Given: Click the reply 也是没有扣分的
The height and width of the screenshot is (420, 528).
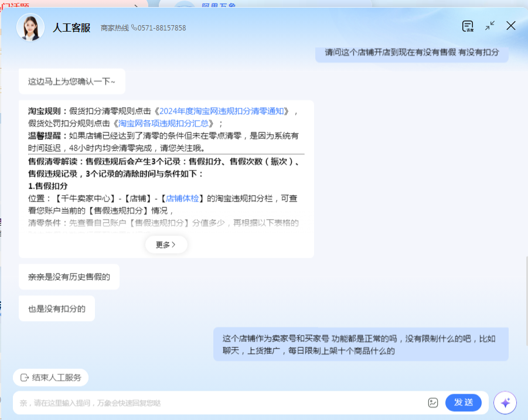Looking at the screenshot, I should (x=57, y=309).
